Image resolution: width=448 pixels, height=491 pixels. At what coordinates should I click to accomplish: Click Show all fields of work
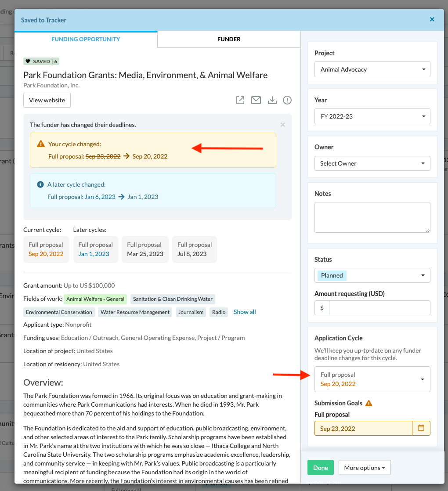(x=245, y=312)
